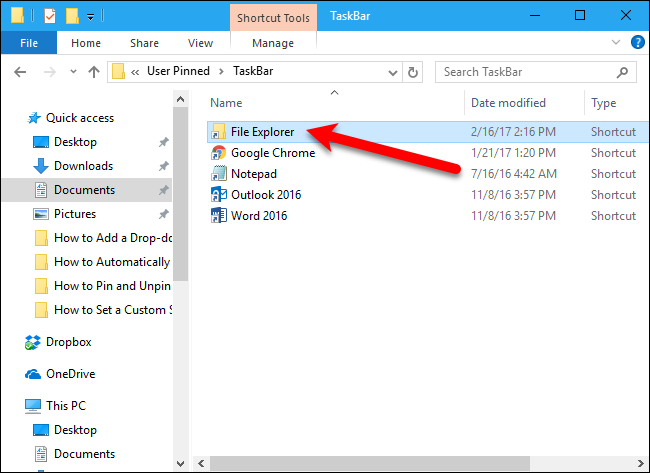Select the Notepad shortcut icon
650x473 pixels.
(218, 174)
